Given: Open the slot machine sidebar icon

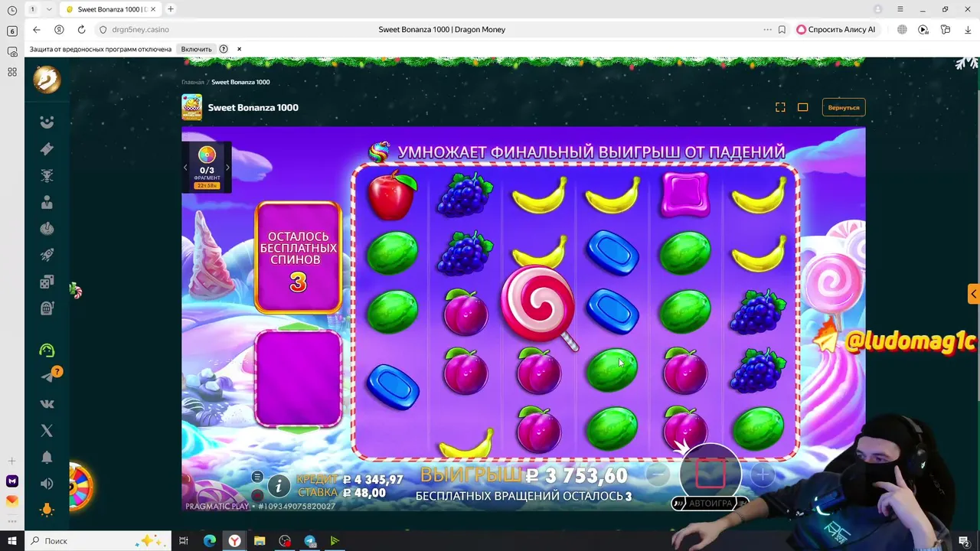Looking at the screenshot, I should click(47, 308).
